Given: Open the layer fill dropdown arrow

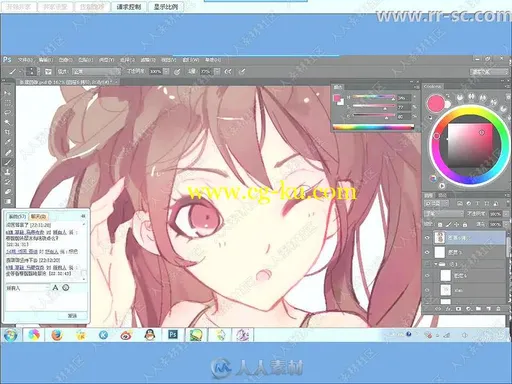Looking at the screenshot, I should (506, 225).
